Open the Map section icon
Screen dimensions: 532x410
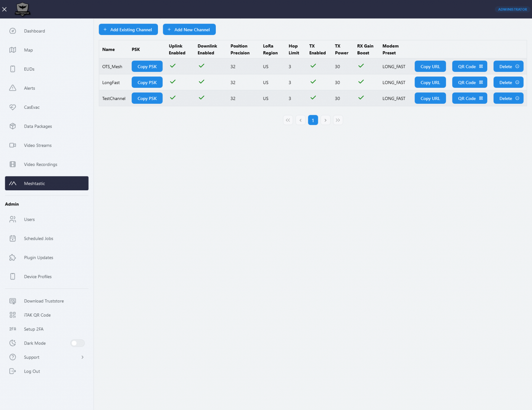(x=12, y=50)
